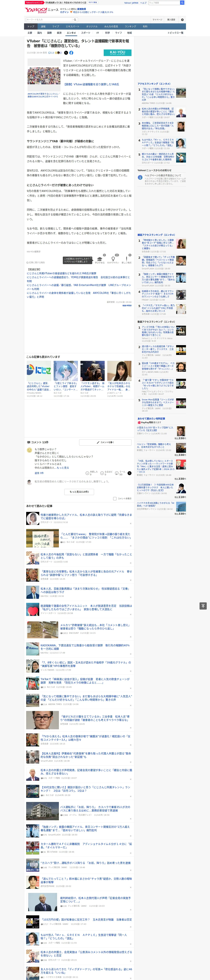Open 【画像】VTuber盗撮騒動を巡り謝罪したYAB氏 link
Image resolution: width=210 pixels, height=980 pixels.
[91, 84]
